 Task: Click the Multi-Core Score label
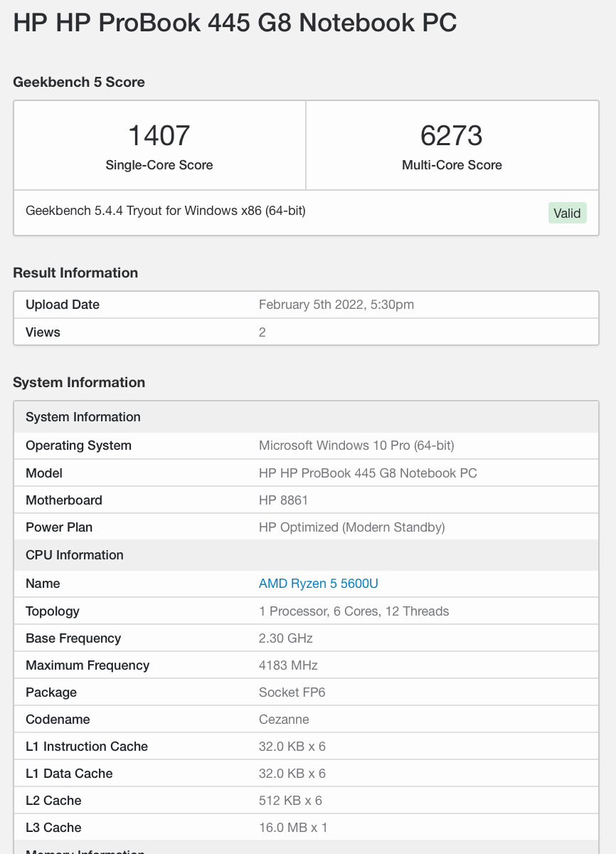[x=452, y=165]
